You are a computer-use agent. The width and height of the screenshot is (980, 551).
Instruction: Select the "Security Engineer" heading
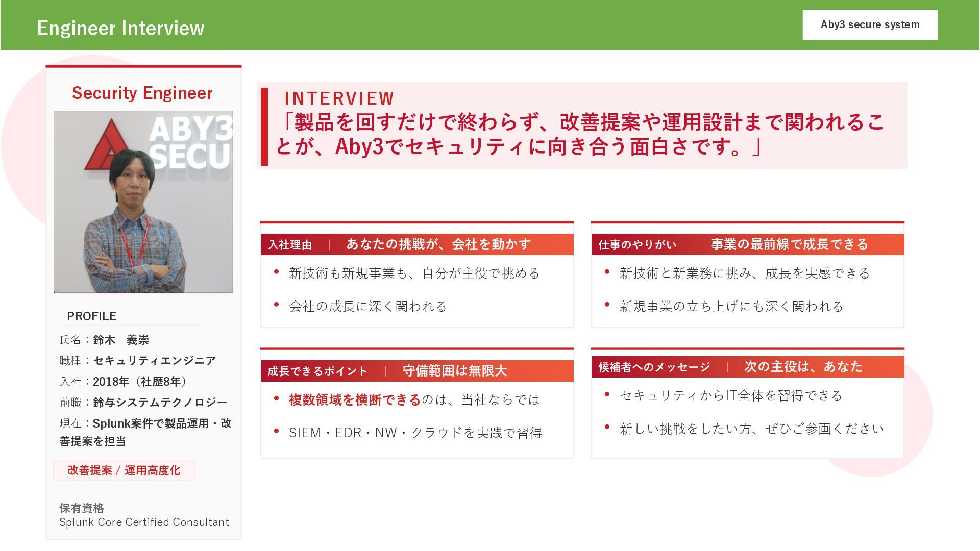[x=142, y=93]
